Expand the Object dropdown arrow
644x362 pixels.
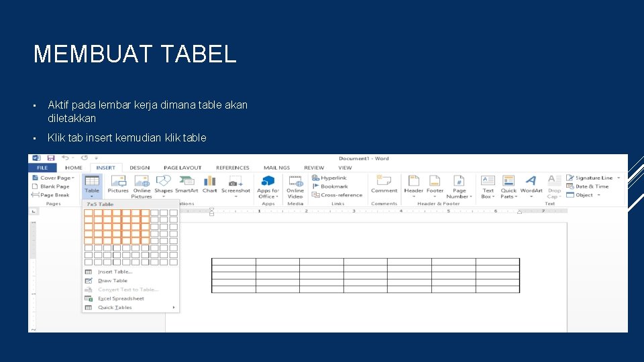(x=599, y=195)
